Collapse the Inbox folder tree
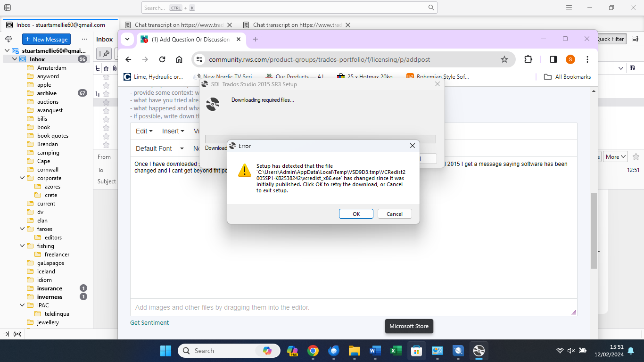644x362 pixels. click(15, 59)
